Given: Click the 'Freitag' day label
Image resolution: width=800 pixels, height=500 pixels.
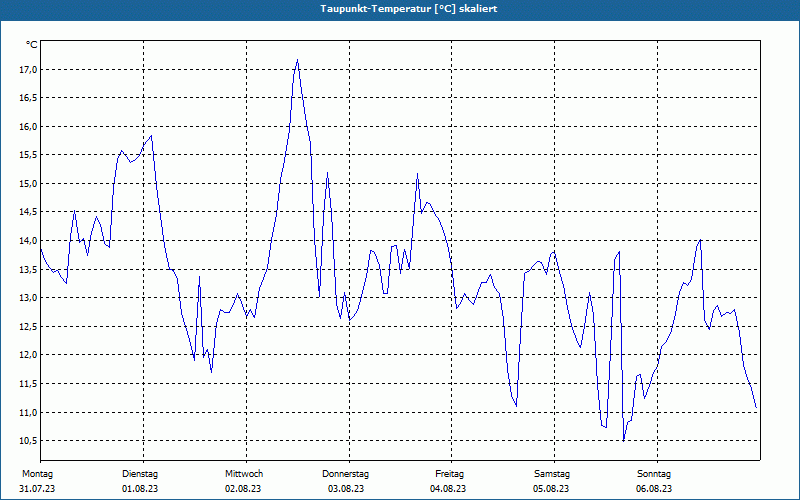Looking at the screenshot, I should tap(449, 474).
